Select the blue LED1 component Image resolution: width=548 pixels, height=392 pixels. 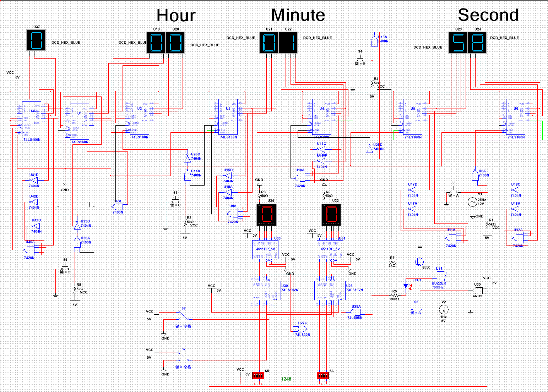(406, 286)
